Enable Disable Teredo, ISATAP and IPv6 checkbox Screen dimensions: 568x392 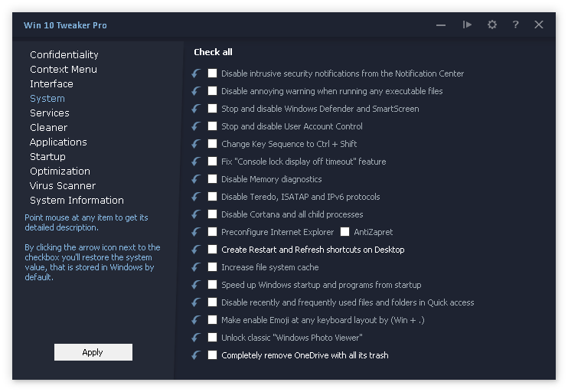pyautogui.click(x=213, y=197)
